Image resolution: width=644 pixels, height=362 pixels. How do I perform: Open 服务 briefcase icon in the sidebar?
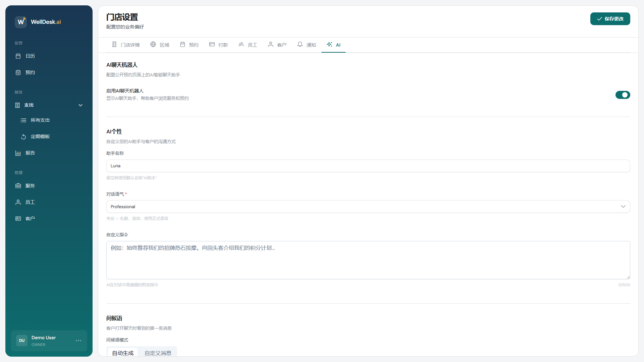(x=18, y=186)
